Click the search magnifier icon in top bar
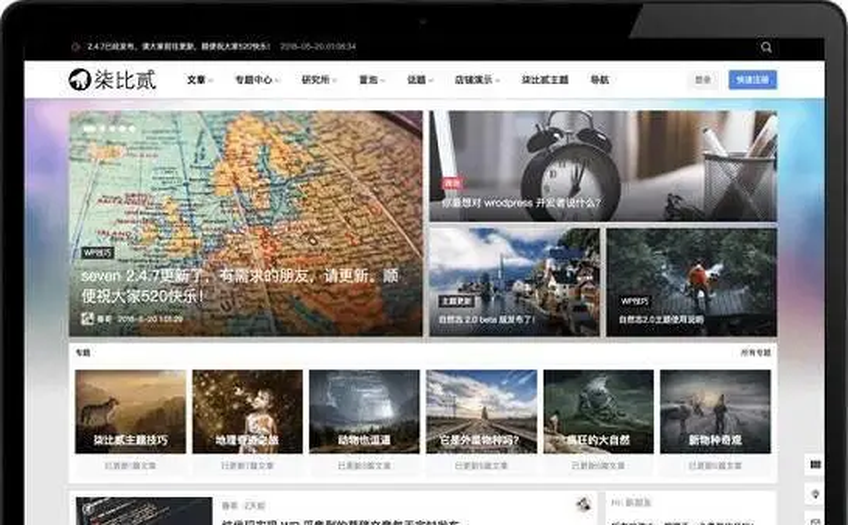The image size is (848, 525). click(766, 47)
